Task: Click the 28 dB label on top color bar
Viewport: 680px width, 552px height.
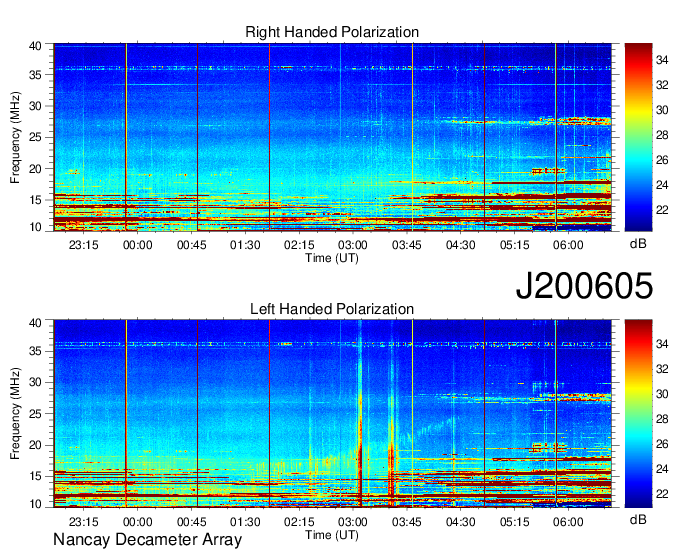Action: pos(662,135)
